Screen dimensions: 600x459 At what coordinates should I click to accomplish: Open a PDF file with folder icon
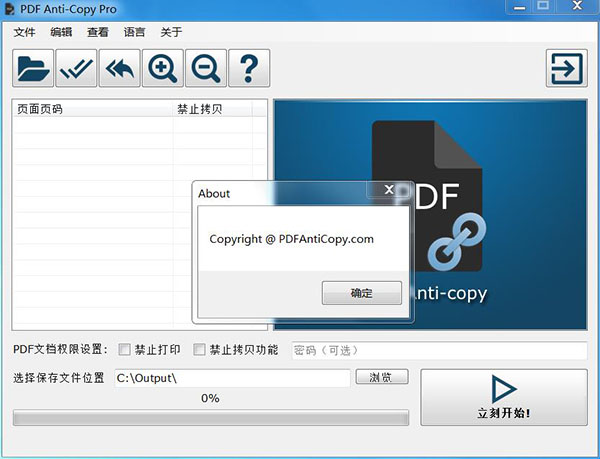click(33, 68)
